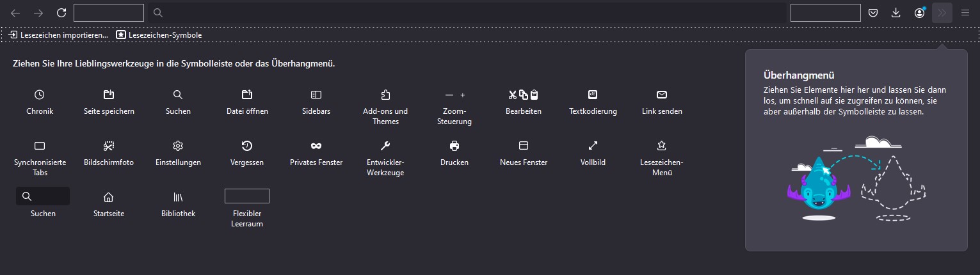Open the Überhangmenü chevron button
Screen dimensions: 980x275
click(x=942, y=13)
